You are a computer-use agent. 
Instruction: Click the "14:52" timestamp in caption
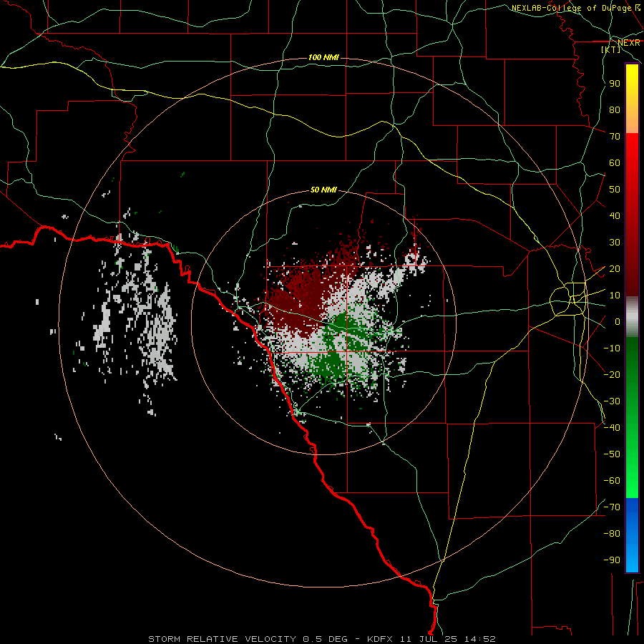click(x=480, y=639)
